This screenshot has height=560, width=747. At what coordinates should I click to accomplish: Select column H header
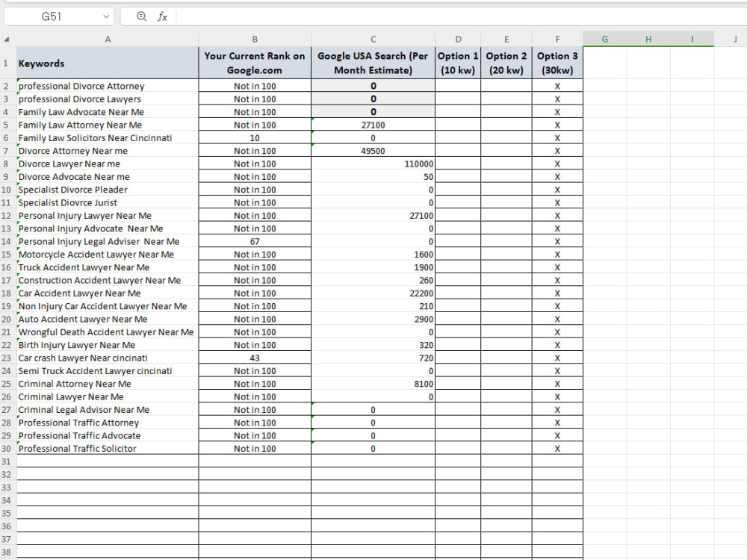click(648, 40)
